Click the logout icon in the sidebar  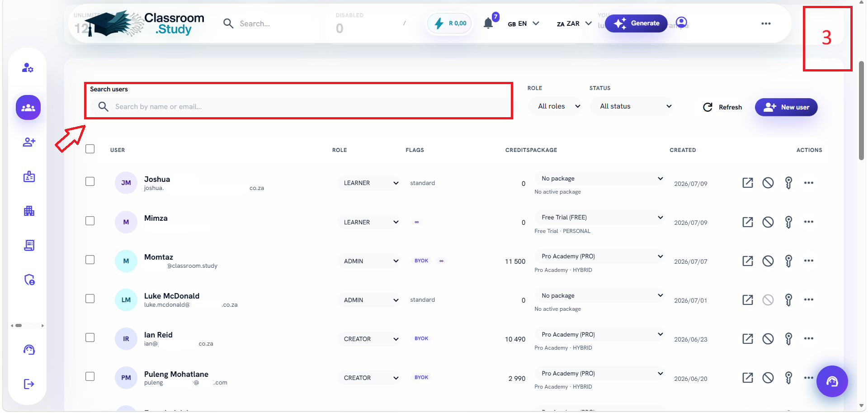pos(29,384)
